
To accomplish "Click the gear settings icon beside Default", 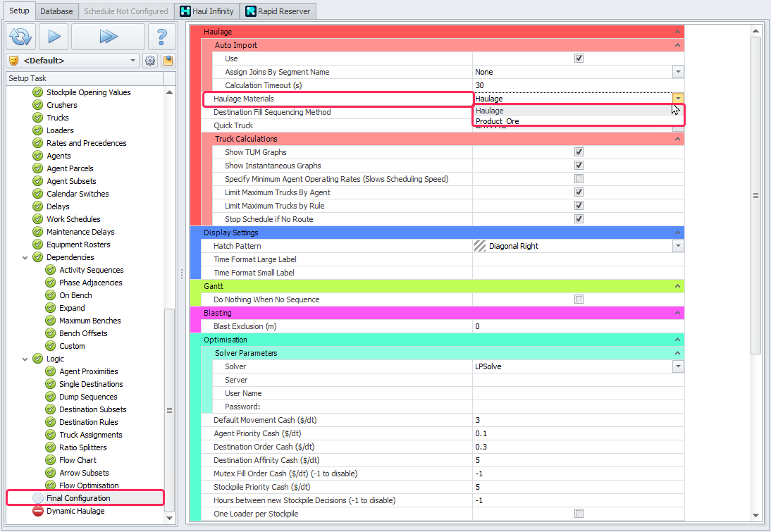I will pos(150,61).
